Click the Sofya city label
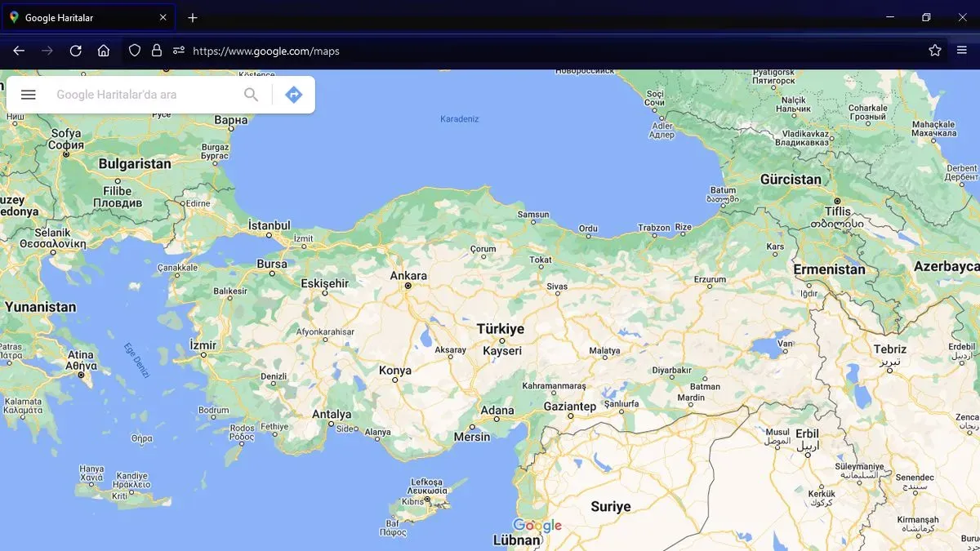 [66, 134]
